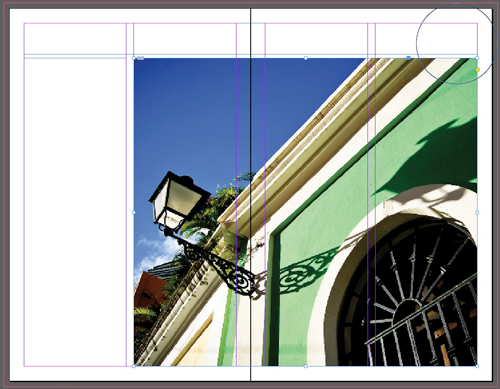This screenshot has width=500, height=389.
Task: Select the top-left frame handle
Action: 134,58
